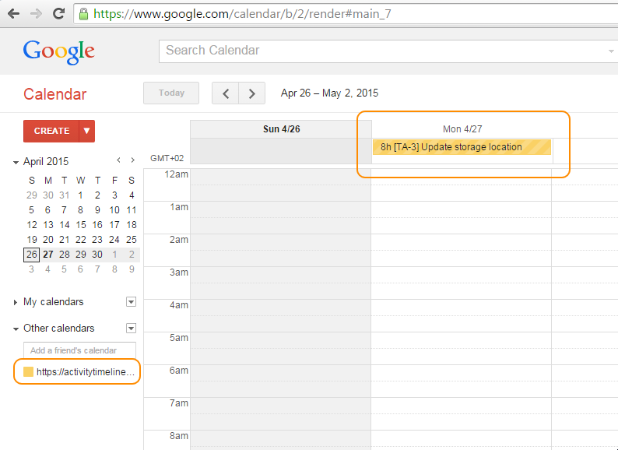
Task: Expand the My calendars section
Action: point(16,302)
